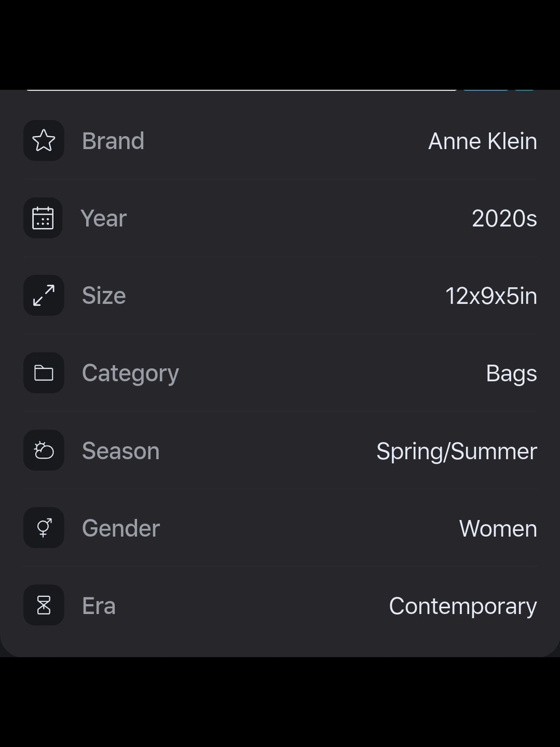Tap the Gender label text
The width and height of the screenshot is (560, 747).
coord(121,528)
